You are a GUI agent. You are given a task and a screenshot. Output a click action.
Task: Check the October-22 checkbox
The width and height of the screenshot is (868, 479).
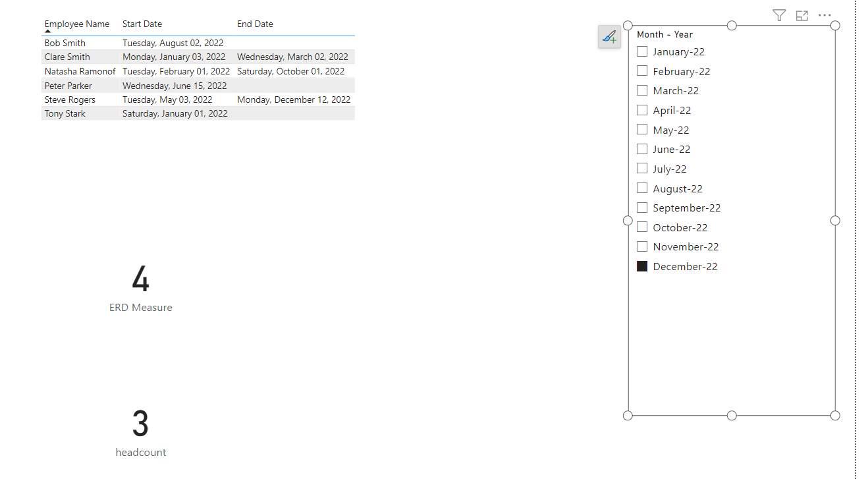(x=642, y=227)
